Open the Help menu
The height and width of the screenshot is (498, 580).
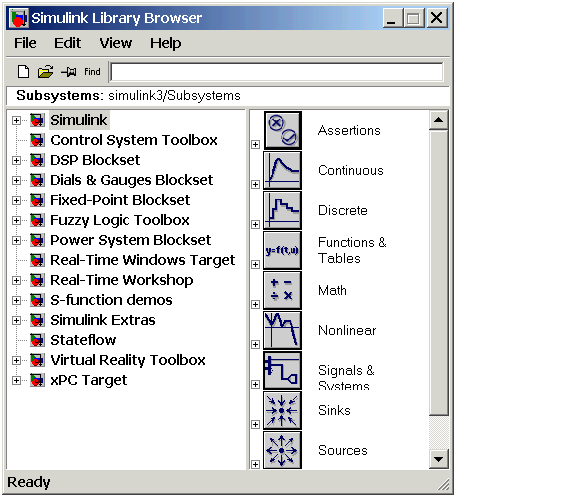coord(165,43)
